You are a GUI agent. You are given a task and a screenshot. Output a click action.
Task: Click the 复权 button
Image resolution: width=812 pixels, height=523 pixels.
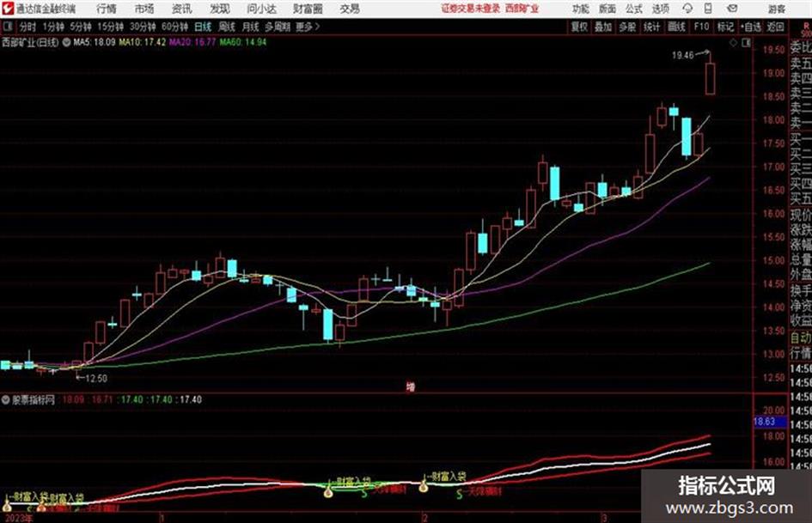(x=579, y=27)
